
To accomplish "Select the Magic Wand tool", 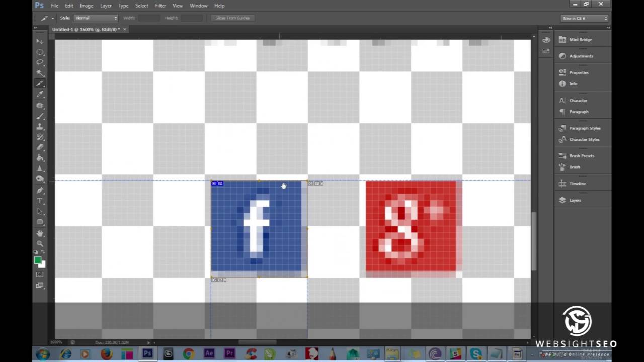I will (40, 73).
